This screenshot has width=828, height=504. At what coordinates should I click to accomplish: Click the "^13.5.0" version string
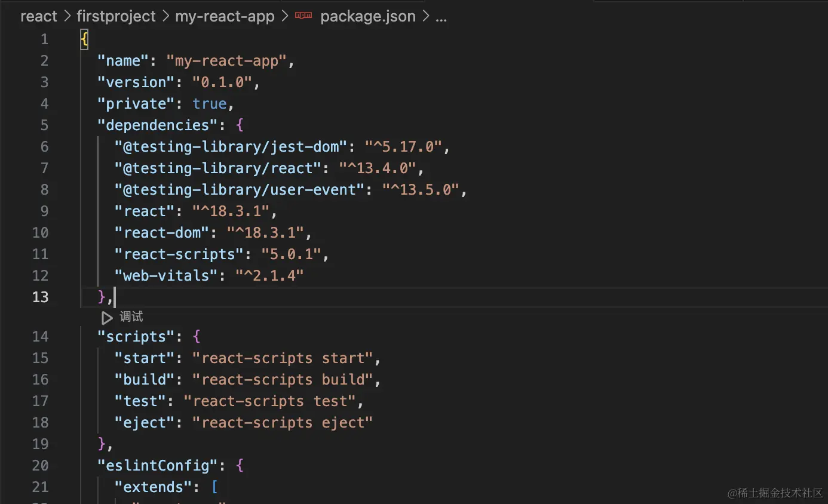421,190
